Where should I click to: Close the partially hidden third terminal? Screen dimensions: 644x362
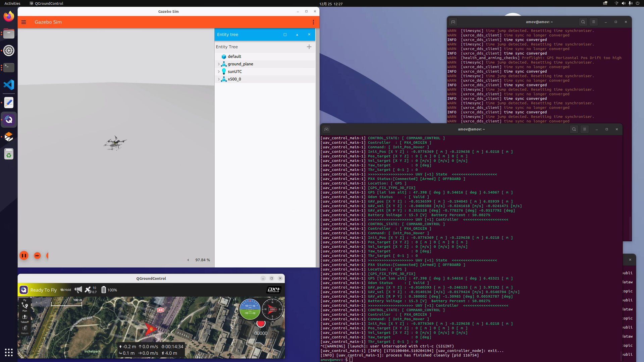[630, 260]
